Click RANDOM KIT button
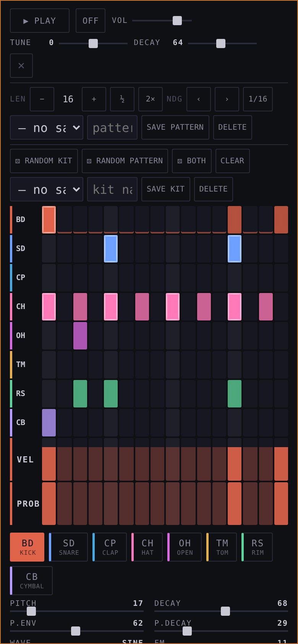Image resolution: width=298 pixels, height=644 pixels. coord(44,161)
